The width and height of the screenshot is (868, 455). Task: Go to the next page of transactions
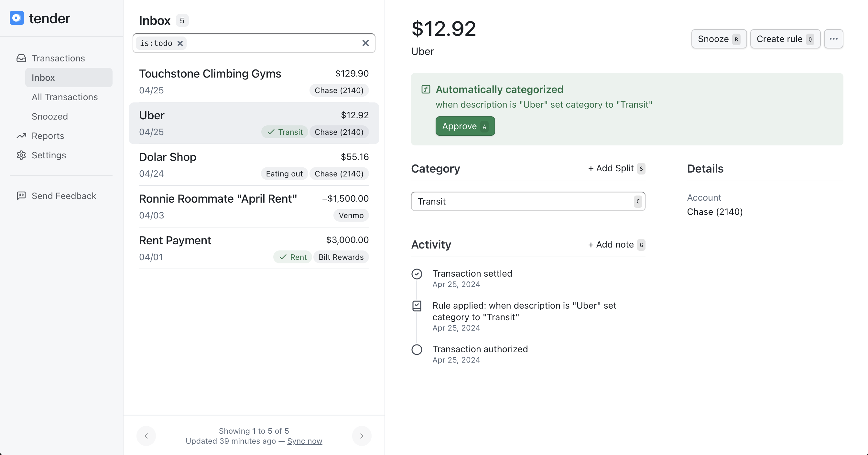[362, 436]
